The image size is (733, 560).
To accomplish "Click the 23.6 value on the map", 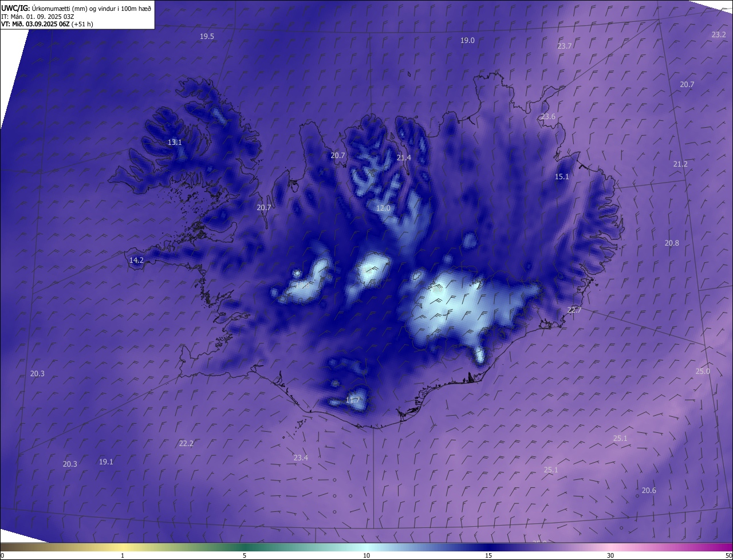I will [548, 116].
